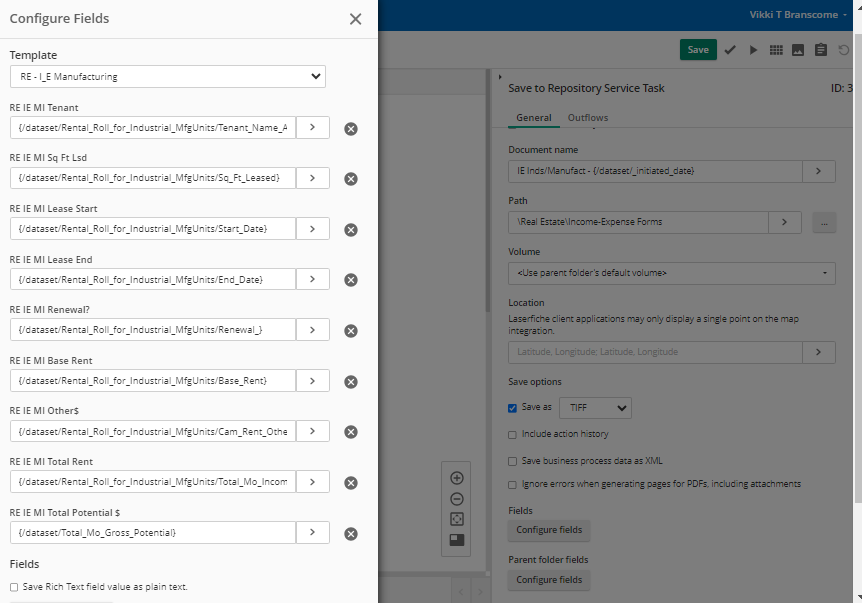Uncheck the Save as checkbox
This screenshot has height=603, width=862.
click(512, 408)
